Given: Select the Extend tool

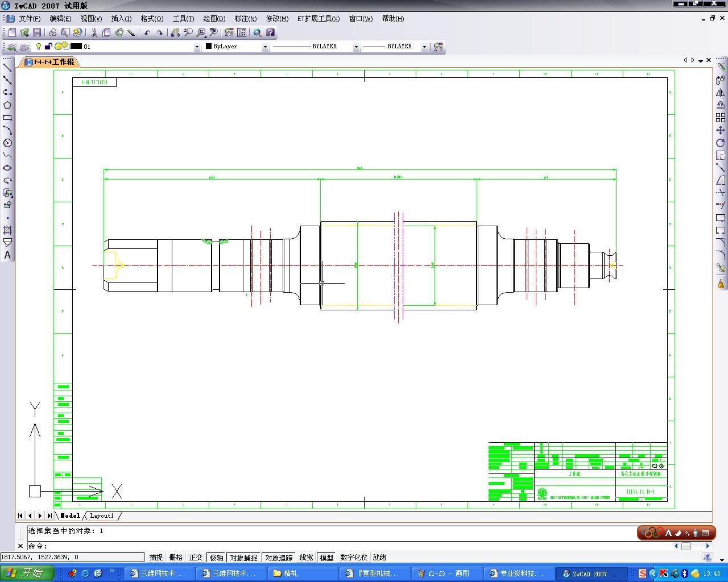Looking at the screenshot, I should click(721, 205).
